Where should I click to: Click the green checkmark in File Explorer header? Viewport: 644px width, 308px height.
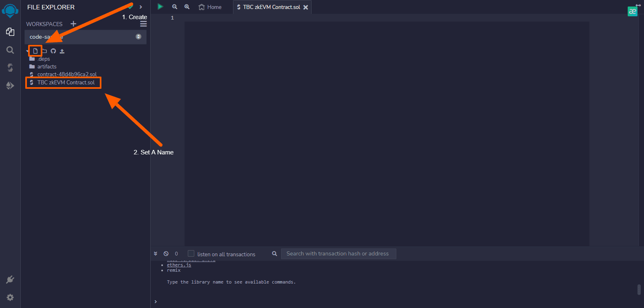pos(130,7)
